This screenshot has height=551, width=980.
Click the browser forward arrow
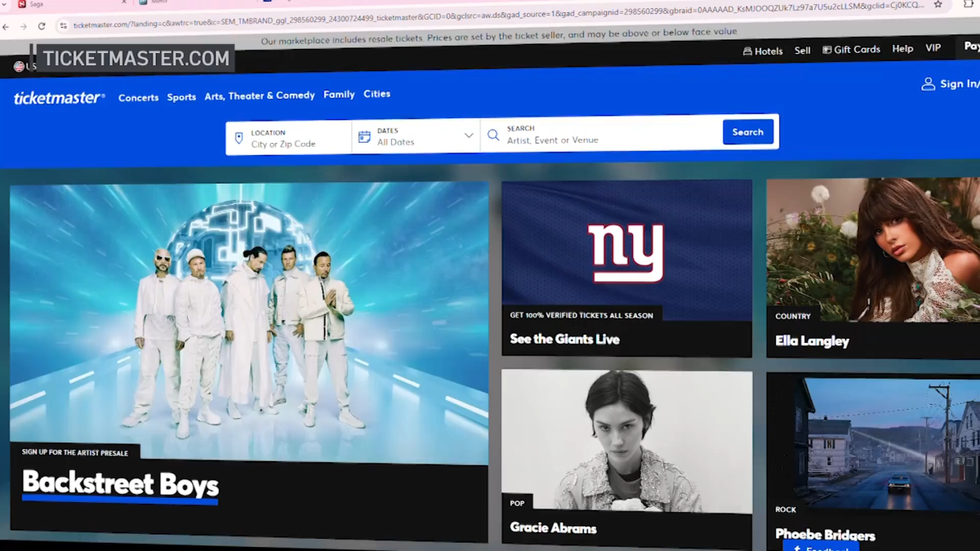pos(23,27)
